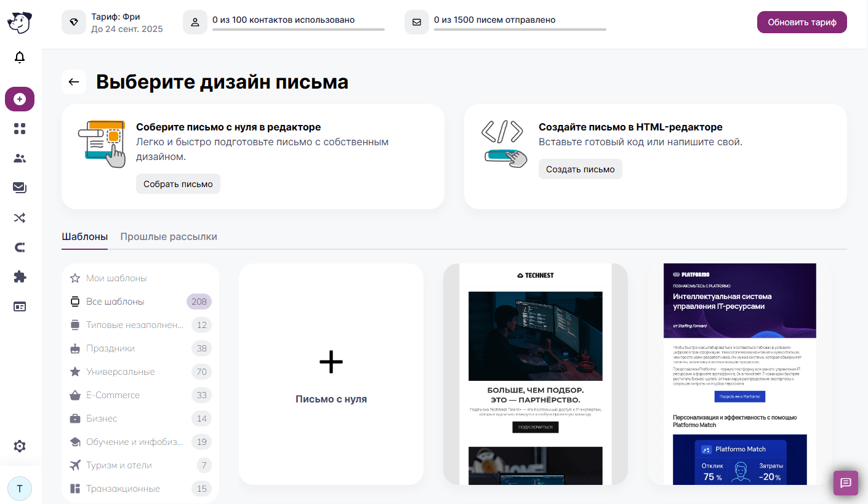Open the integrations puzzle-piece icon in the sidebar
The height and width of the screenshot is (504, 868).
click(20, 277)
